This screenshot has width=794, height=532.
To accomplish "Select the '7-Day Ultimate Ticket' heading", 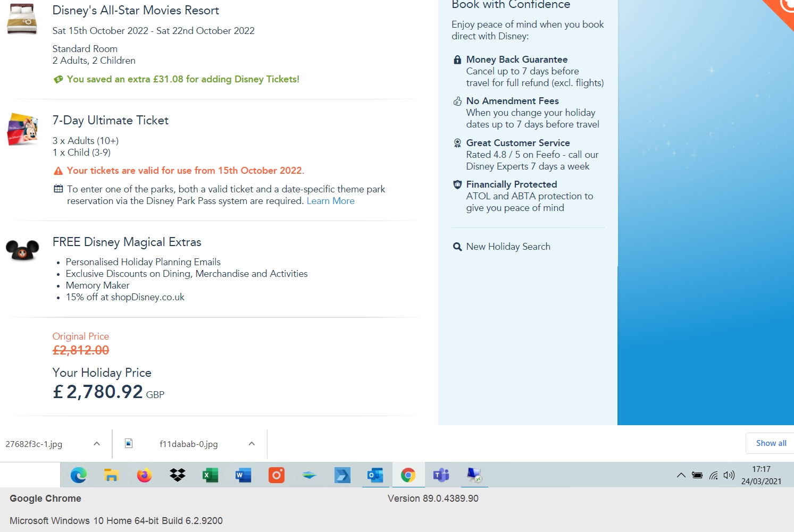I will [111, 121].
